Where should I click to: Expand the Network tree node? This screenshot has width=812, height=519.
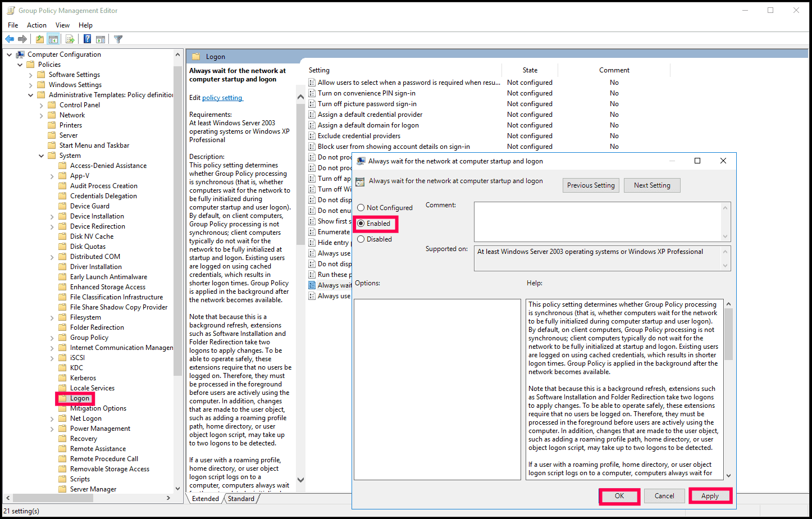(42, 115)
